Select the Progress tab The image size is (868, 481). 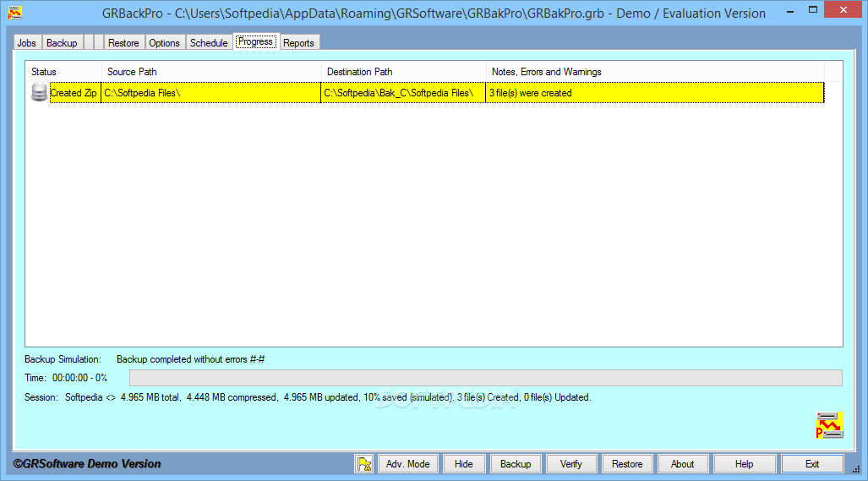(256, 41)
